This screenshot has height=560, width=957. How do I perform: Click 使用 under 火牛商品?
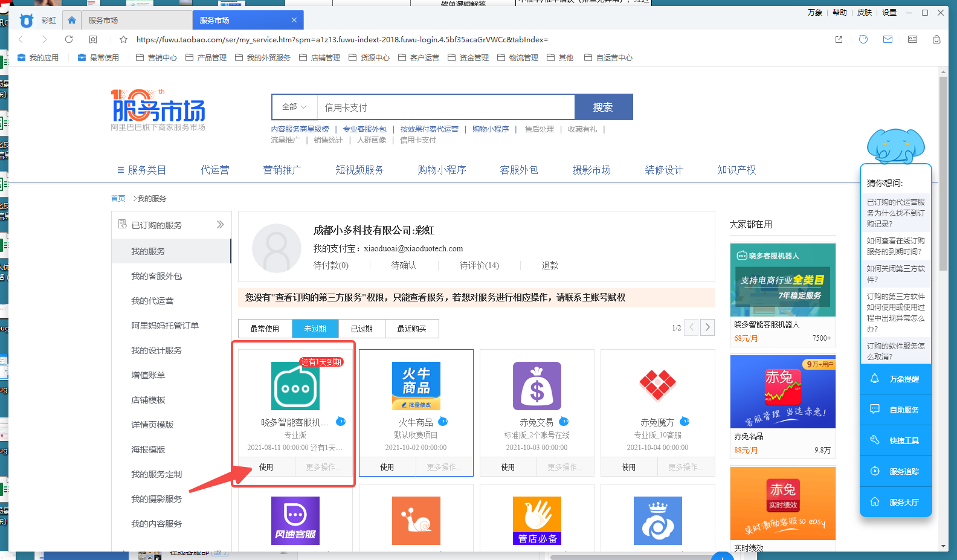(x=387, y=467)
